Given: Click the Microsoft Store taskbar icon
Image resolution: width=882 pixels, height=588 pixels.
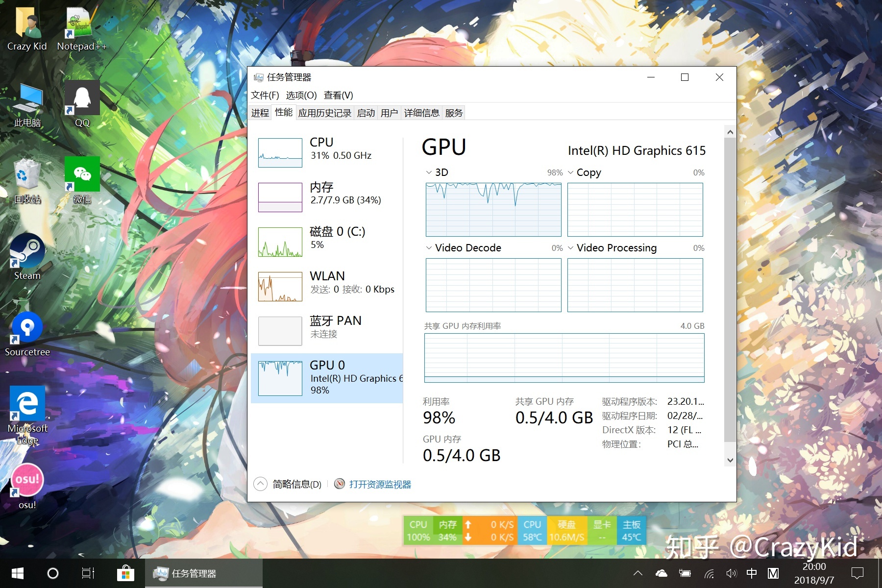Looking at the screenshot, I should click(x=125, y=573).
